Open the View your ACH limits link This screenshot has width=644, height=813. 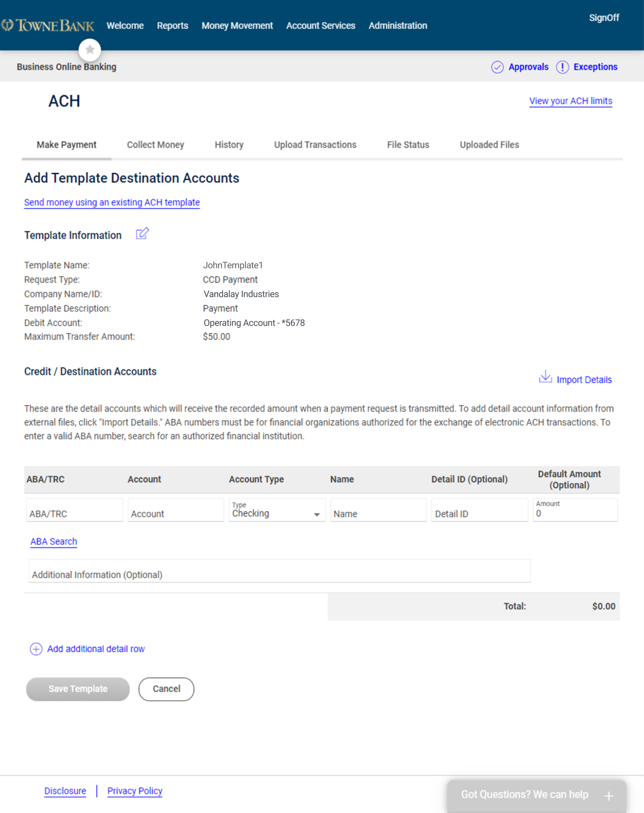click(x=571, y=101)
